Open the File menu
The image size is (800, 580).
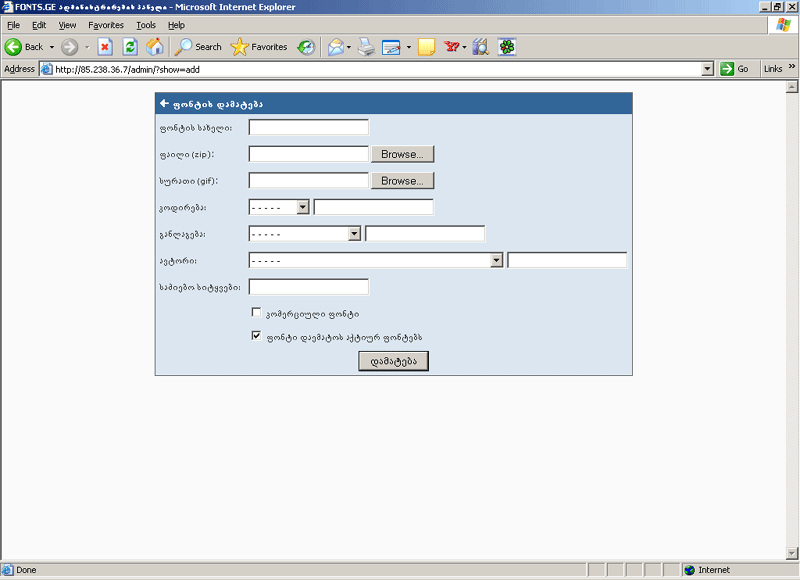pyautogui.click(x=13, y=25)
